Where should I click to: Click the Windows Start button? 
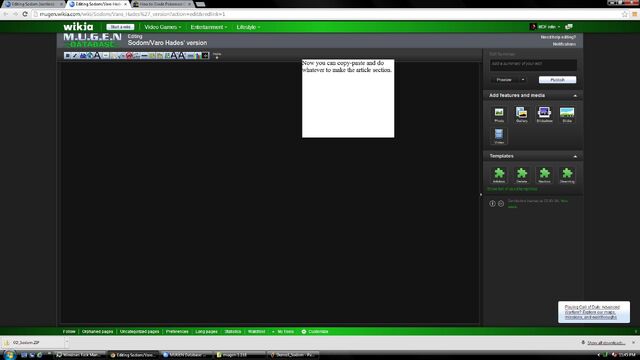tap(9, 355)
